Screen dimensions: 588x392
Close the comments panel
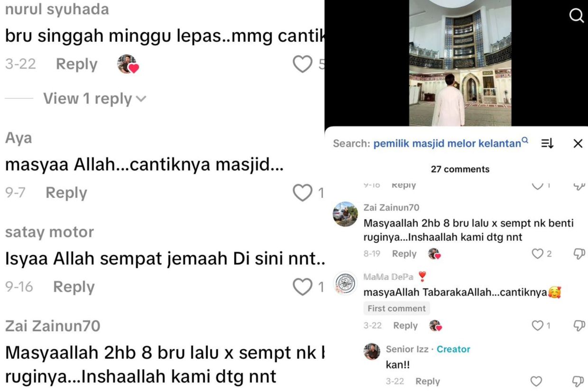pos(578,143)
